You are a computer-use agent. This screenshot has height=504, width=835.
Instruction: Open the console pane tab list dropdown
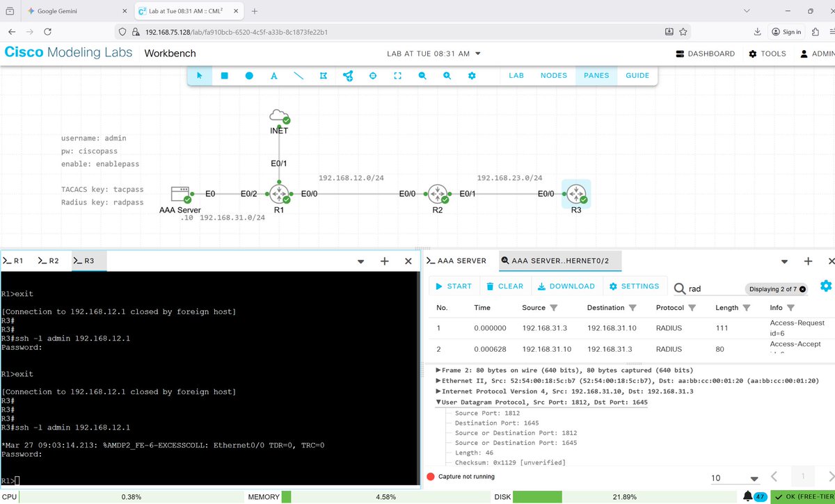(x=360, y=262)
